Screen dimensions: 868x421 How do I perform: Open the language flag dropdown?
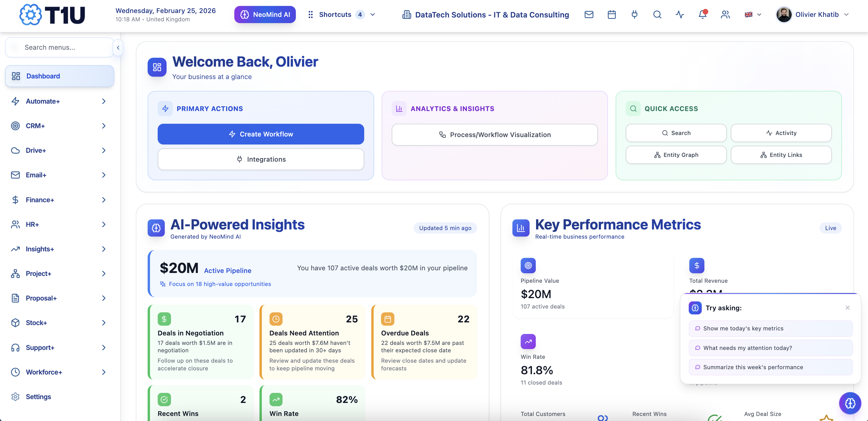pyautogui.click(x=753, y=15)
